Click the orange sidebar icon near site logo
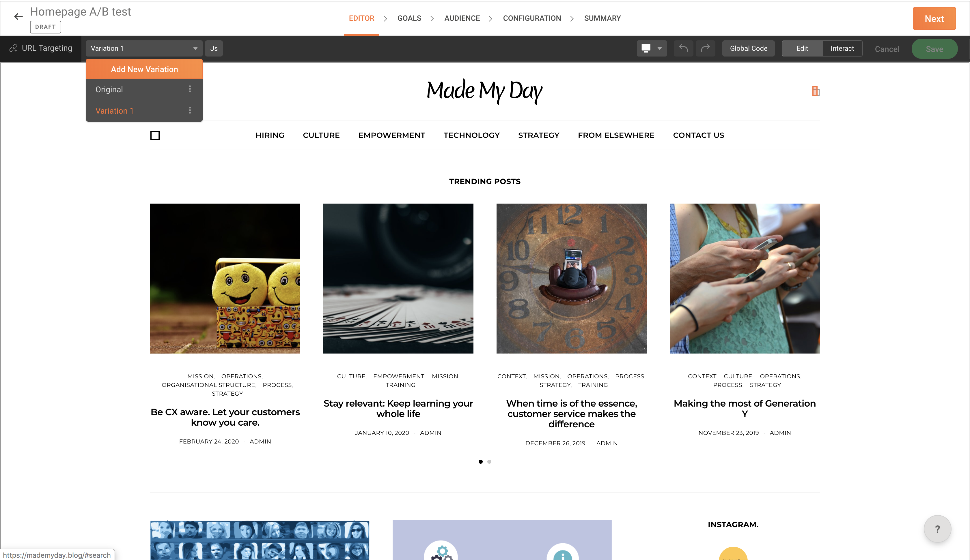 (x=815, y=91)
